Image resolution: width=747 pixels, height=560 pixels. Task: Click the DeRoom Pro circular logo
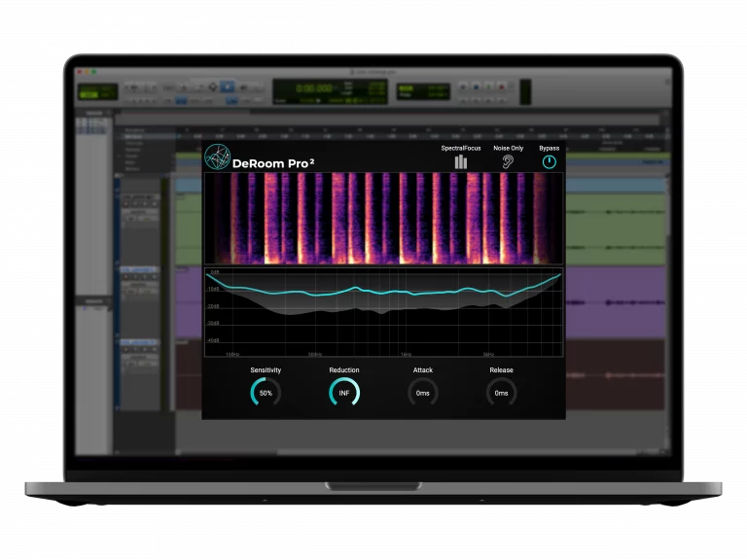pyautogui.click(x=217, y=157)
